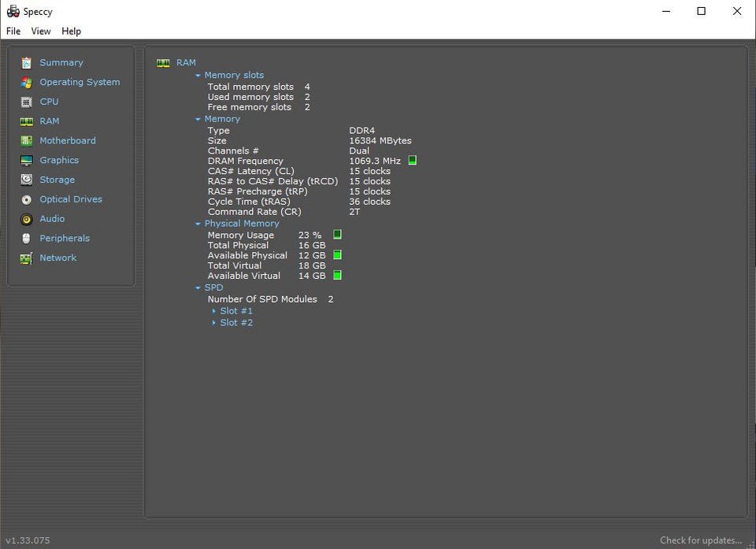Click the Check for updates link
Screen dimensions: 756x549
pyautogui.click(x=700, y=540)
